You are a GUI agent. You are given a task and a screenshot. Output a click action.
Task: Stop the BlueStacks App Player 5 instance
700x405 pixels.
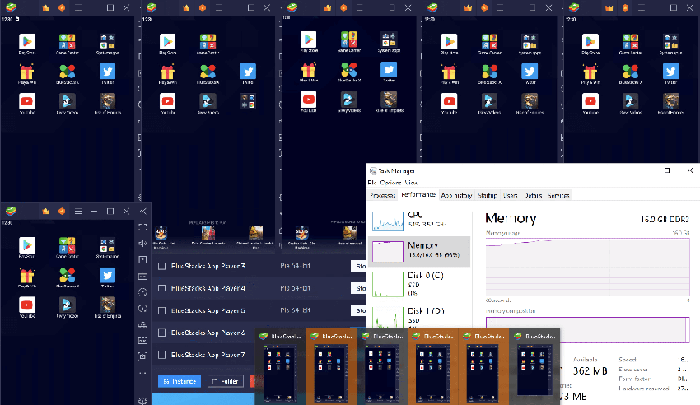(x=359, y=310)
